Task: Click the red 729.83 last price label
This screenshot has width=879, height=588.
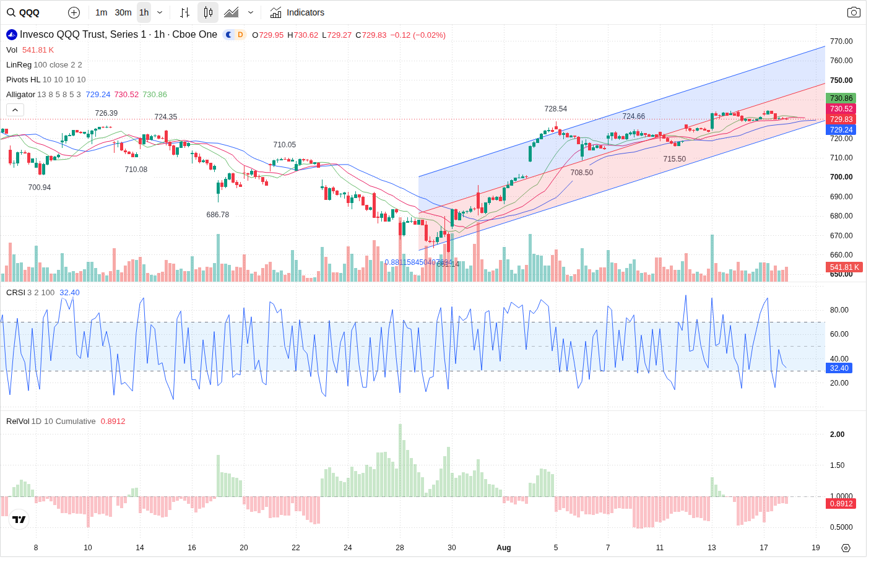Action: click(x=841, y=119)
